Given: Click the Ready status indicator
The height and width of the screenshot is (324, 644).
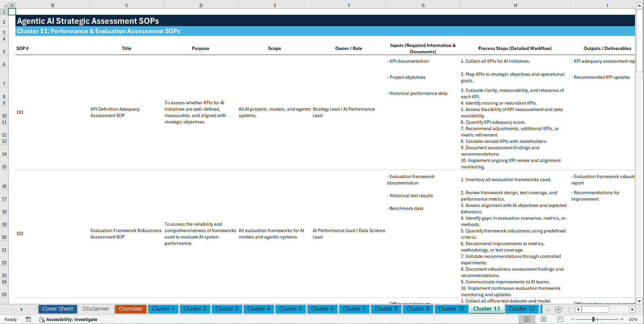Looking at the screenshot, I should tap(10, 319).
